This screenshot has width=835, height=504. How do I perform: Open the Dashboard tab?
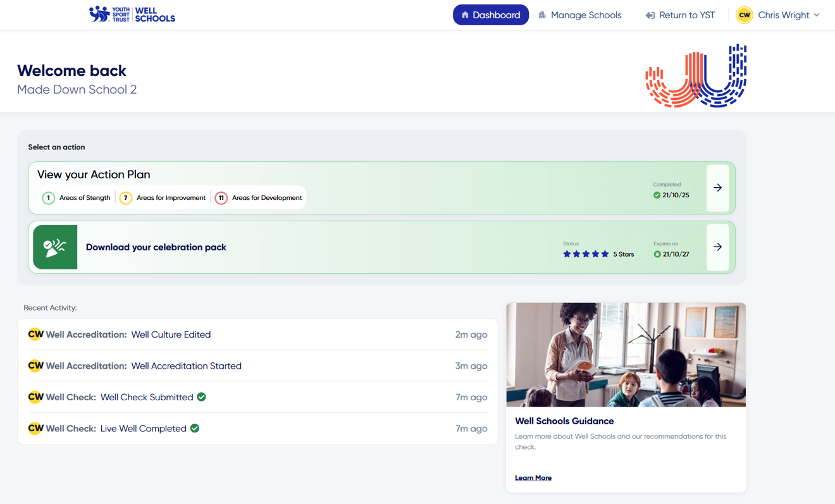490,15
